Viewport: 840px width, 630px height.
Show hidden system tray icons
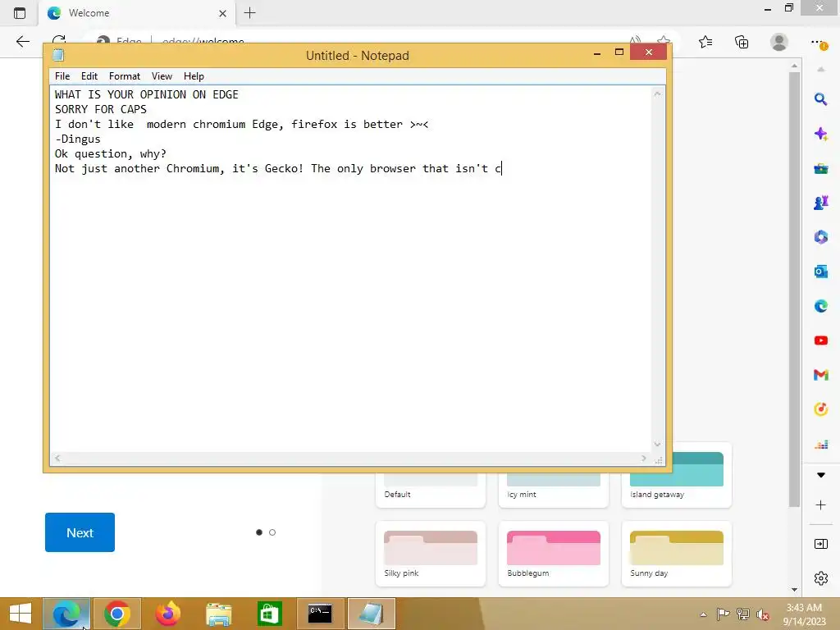703,614
